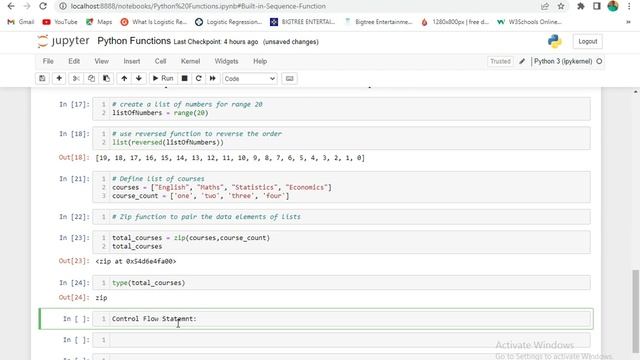Screen dimensions: 640x360
Task: Click the reversed list code cell In [18]
Action: [x=341, y=138]
